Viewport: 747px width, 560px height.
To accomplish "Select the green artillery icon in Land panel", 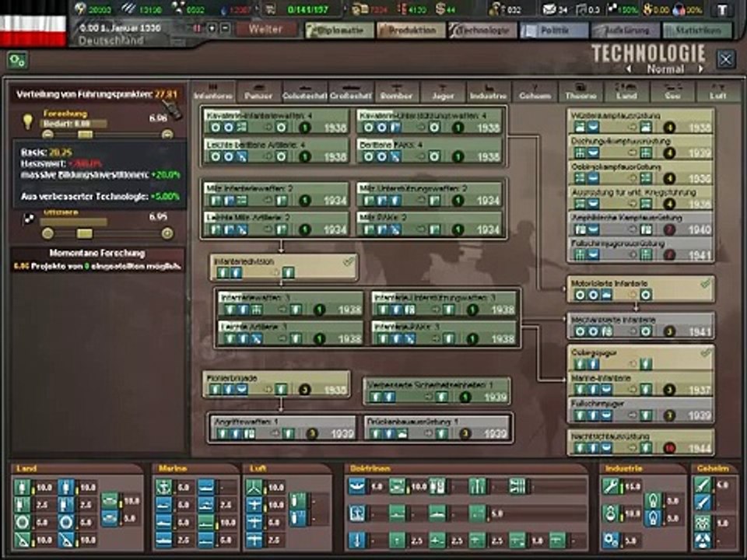I will click(23, 540).
